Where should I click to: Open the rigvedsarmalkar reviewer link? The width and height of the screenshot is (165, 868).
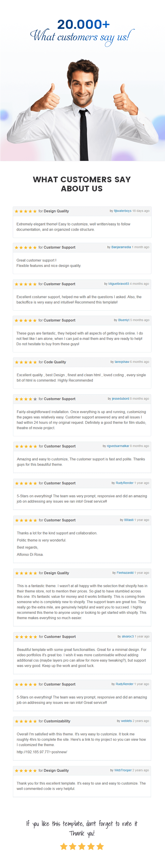click(x=118, y=446)
